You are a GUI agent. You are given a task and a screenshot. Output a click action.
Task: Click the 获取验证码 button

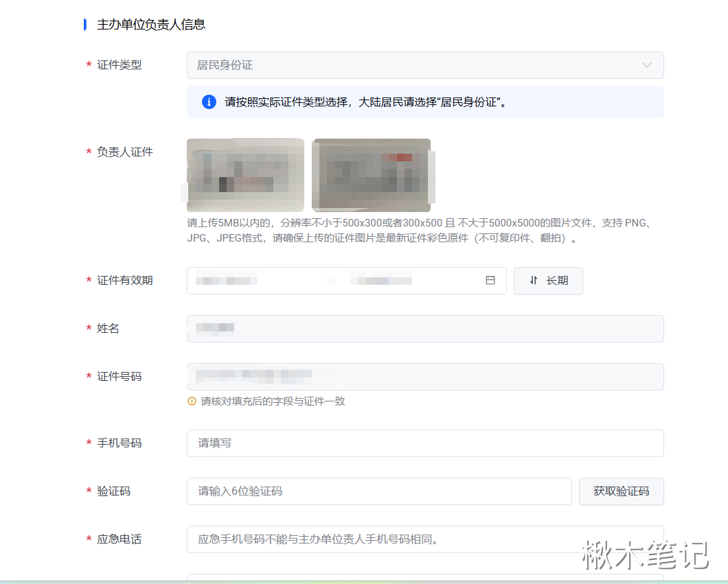pyautogui.click(x=622, y=491)
